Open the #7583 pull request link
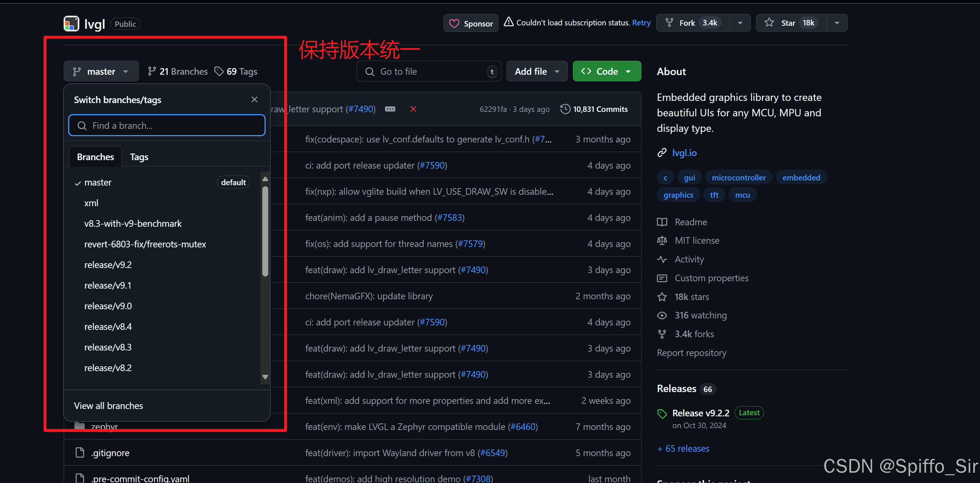 [x=449, y=218]
